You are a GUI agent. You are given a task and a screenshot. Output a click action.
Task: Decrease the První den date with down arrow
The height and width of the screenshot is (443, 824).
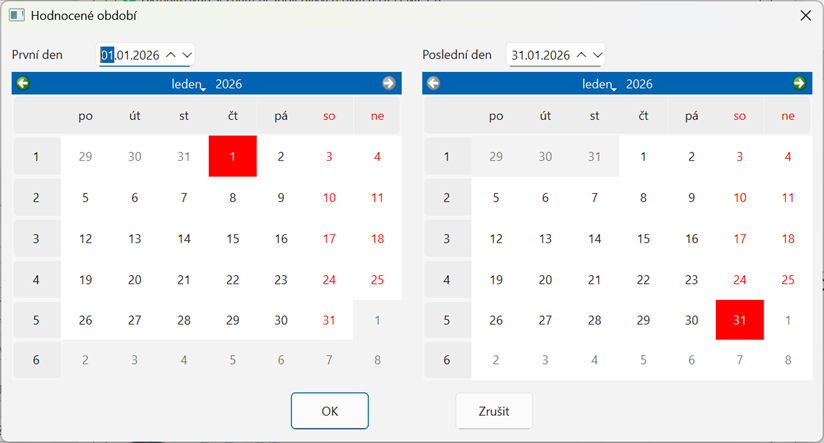[185, 54]
